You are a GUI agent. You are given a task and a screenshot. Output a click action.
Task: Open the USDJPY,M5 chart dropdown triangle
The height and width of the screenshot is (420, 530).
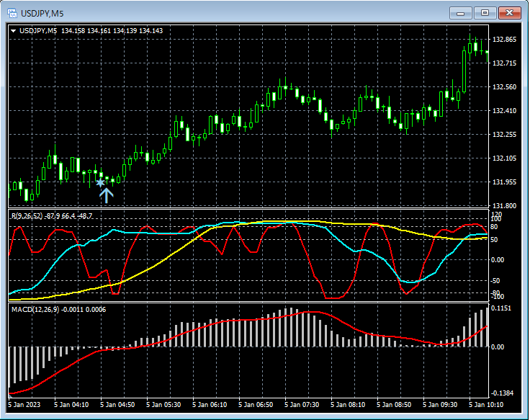pos(14,30)
